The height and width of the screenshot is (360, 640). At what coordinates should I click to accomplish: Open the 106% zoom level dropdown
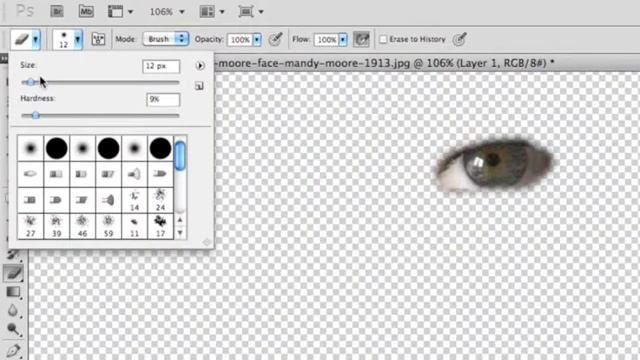coord(167,12)
